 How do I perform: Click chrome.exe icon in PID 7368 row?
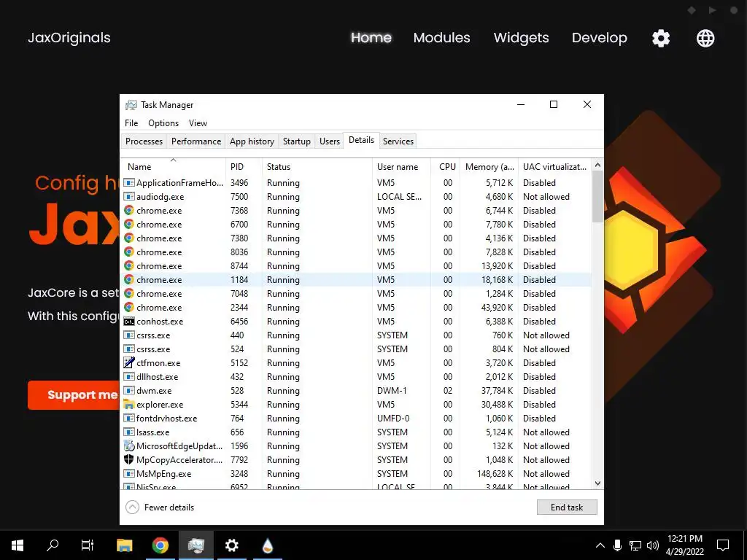[128, 210]
